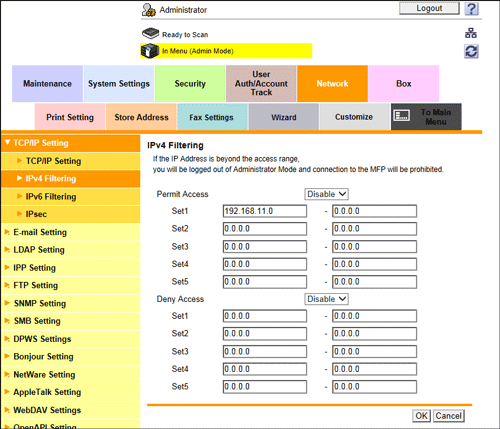Image resolution: width=500 pixels, height=429 pixels.
Task: Expand SNMP Setting in the sidebar
Action: coord(70,303)
